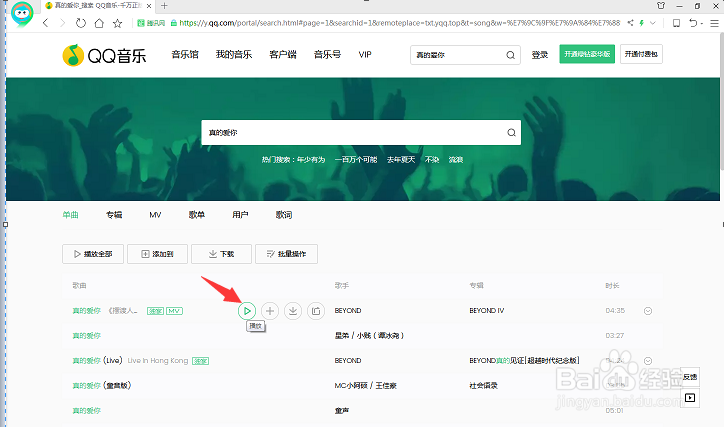724x427 pixels.
Task: Switch to the 专辑 tab
Action: (x=114, y=215)
